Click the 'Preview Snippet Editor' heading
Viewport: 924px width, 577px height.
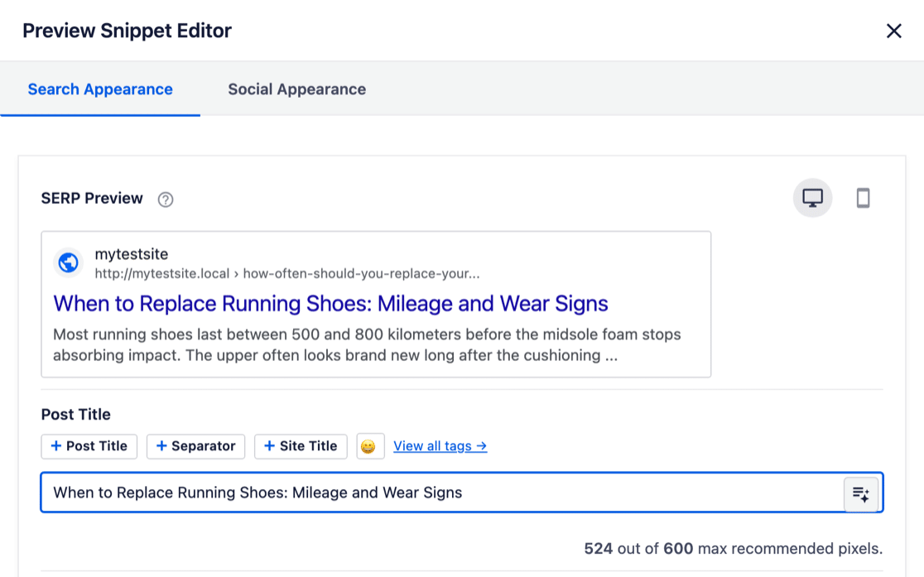click(x=127, y=31)
